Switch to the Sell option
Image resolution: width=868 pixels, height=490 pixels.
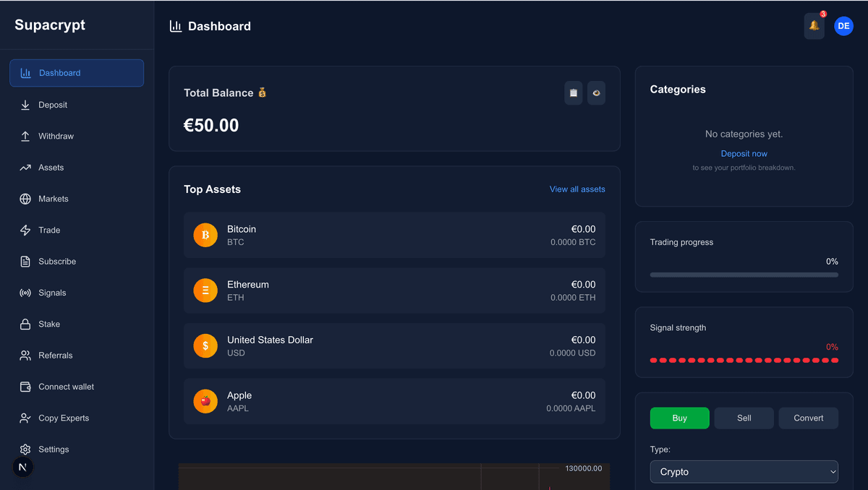744,418
